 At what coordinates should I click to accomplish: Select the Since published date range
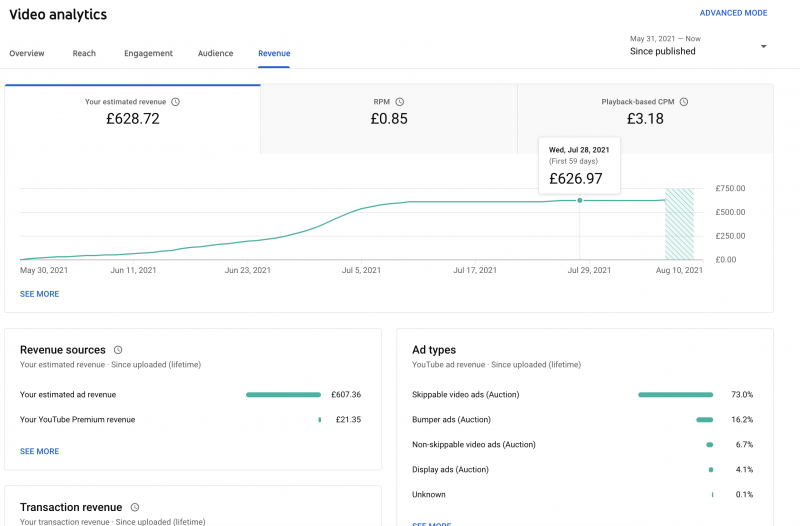(x=663, y=51)
